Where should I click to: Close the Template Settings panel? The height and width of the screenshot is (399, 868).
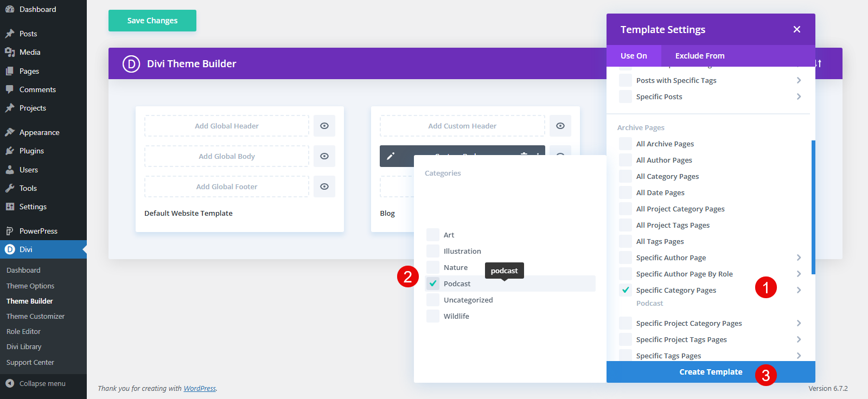coord(797,29)
